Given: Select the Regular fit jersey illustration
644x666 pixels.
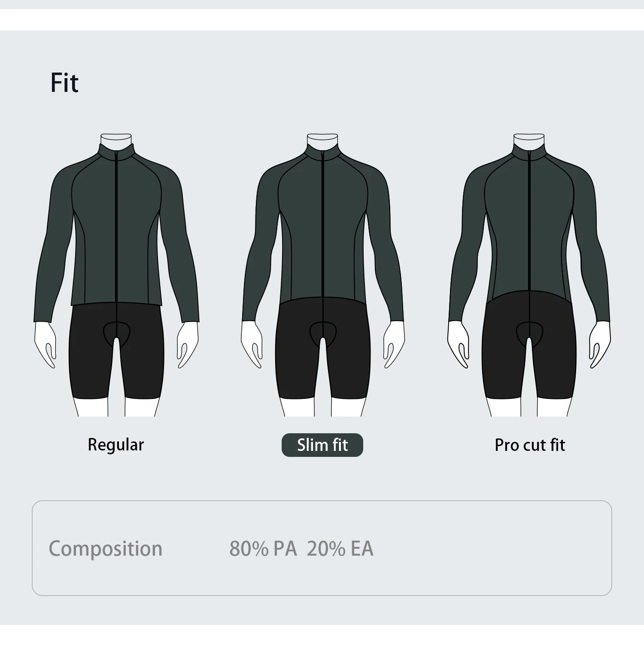Looking at the screenshot, I should click(116, 275).
